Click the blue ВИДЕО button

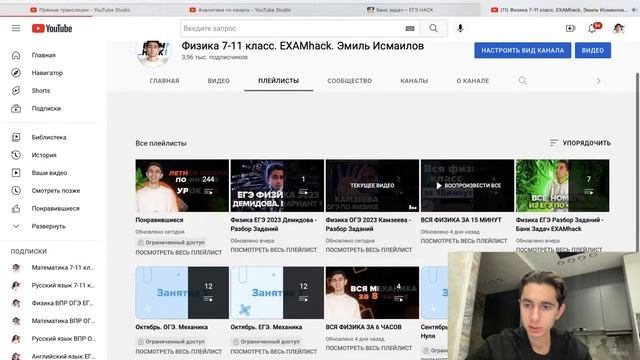point(593,50)
